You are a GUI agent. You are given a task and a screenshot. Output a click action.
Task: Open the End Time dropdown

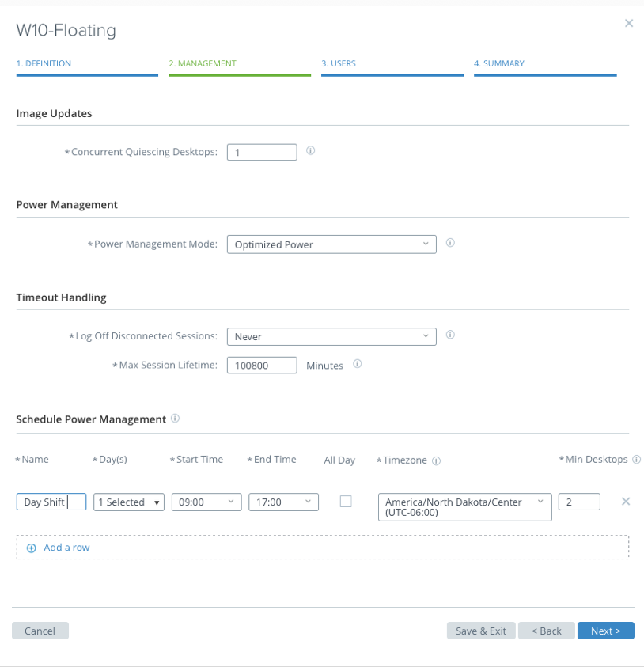pos(283,502)
